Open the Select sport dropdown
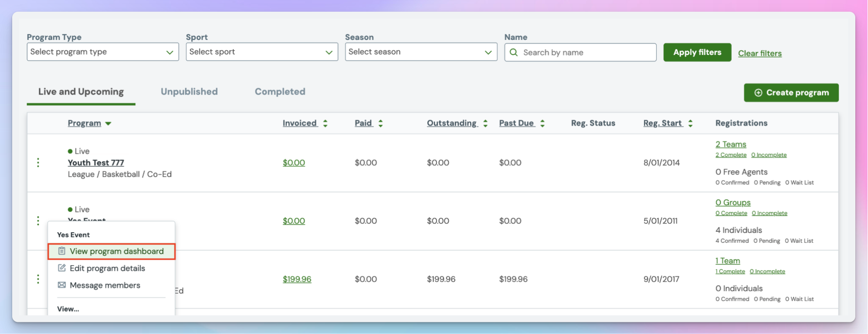Image resolution: width=868 pixels, height=334 pixels. click(262, 52)
